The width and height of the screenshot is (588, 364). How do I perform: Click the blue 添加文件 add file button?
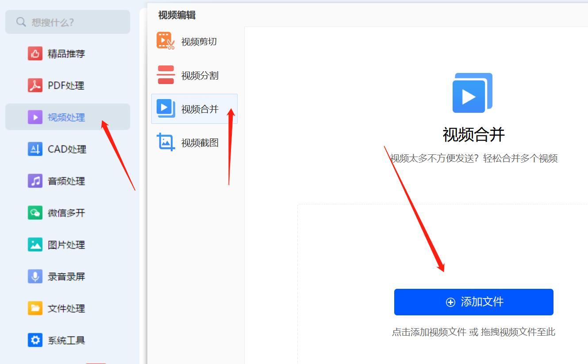click(x=473, y=302)
